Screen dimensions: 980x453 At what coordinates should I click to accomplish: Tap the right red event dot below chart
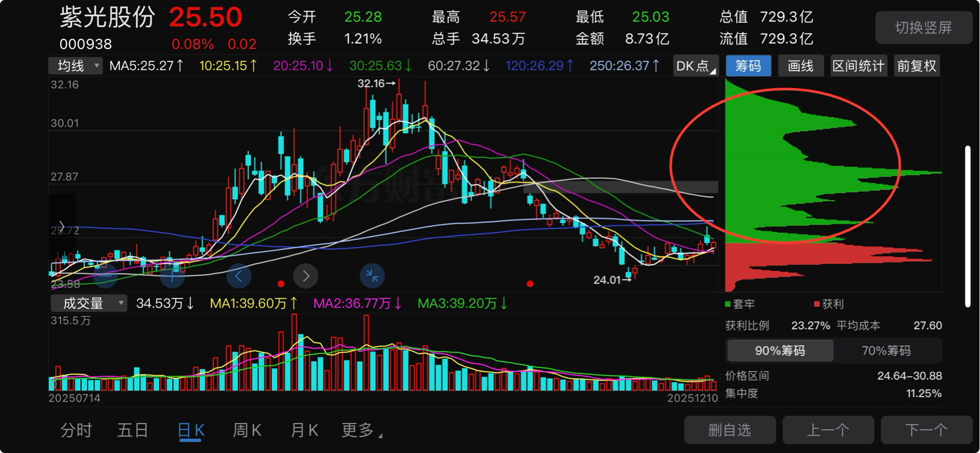[x=530, y=284]
